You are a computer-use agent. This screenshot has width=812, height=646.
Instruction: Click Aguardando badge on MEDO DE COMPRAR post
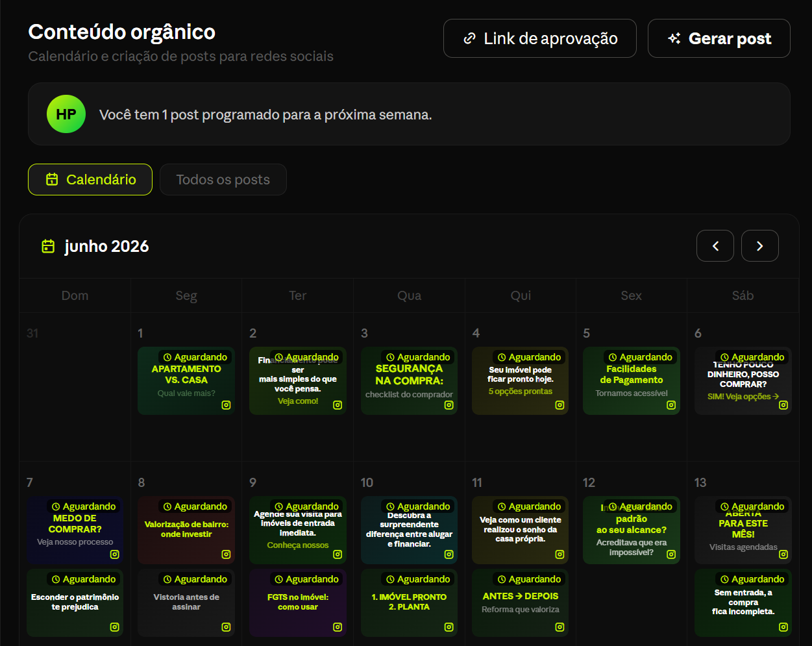pos(84,506)
